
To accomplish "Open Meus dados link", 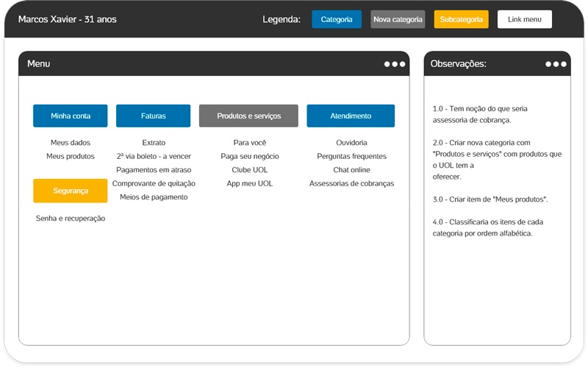I will [x=71, y=143].
